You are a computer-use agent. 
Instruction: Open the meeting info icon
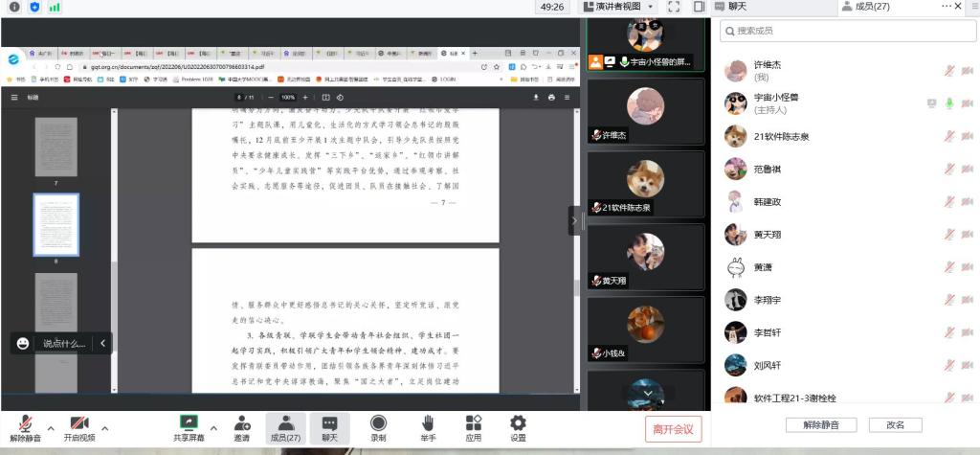click(14, 7)
